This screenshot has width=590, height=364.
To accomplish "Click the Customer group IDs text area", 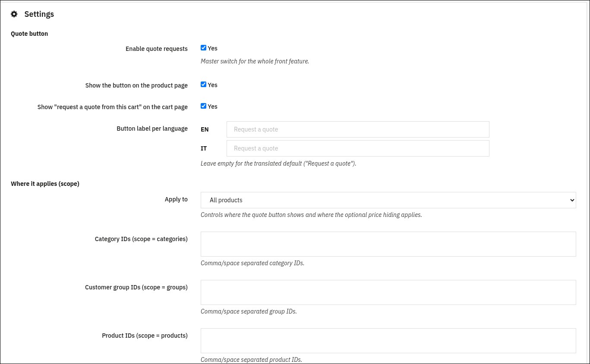I will (388, 292).
